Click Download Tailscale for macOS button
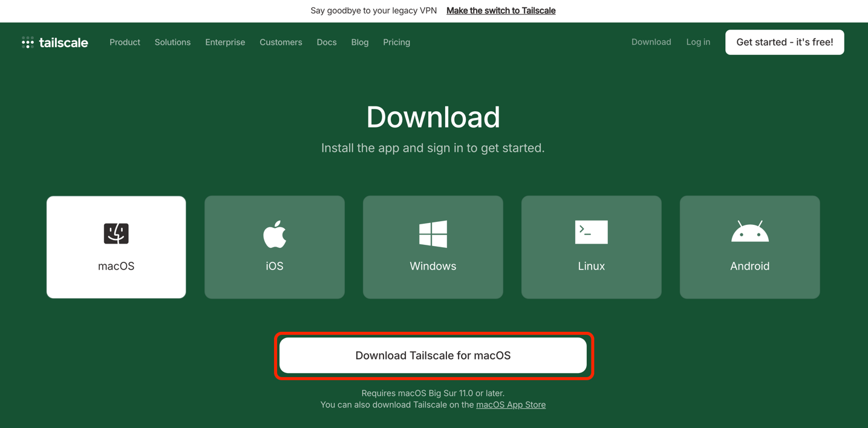868x428 pixels. [433, 355]
